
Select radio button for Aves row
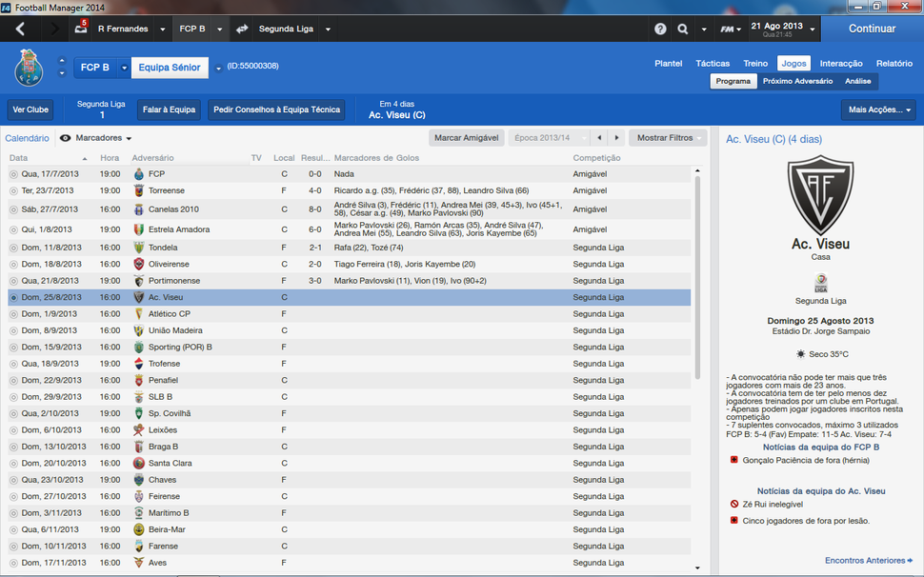pos(13,563)
